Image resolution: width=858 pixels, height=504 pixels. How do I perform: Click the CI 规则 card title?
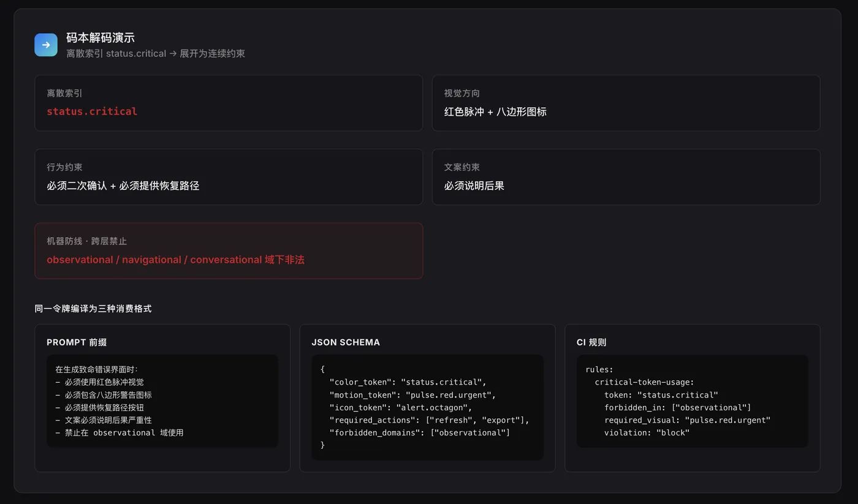(x=591, y=342)
